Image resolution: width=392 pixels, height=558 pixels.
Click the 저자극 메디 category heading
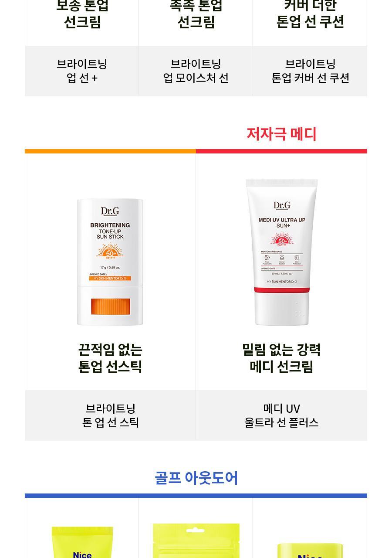pos(281,134)
